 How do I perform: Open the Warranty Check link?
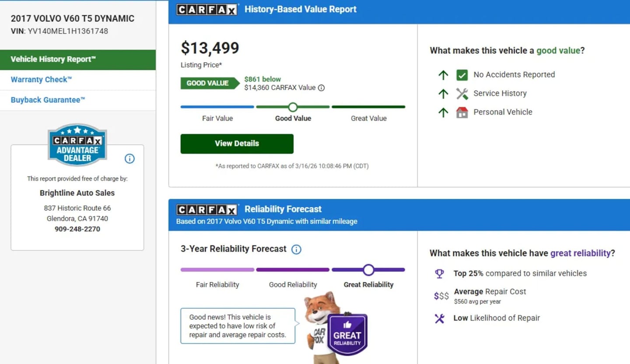[41, 80]
